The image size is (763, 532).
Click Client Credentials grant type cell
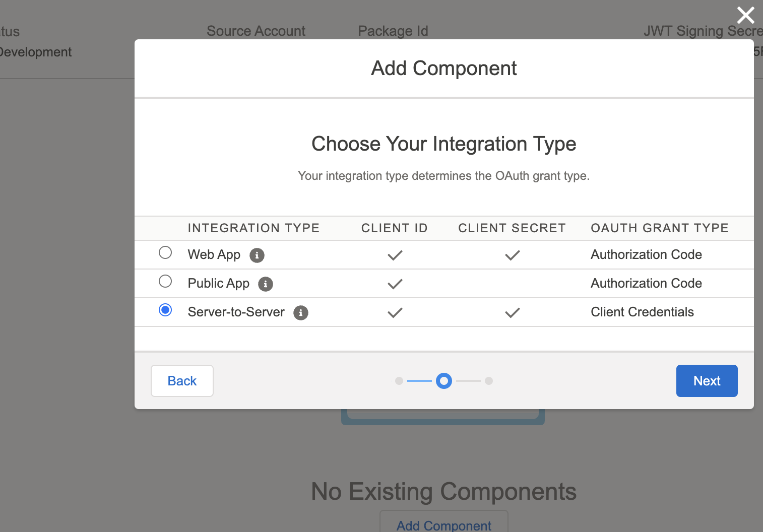tap(643, 312)
